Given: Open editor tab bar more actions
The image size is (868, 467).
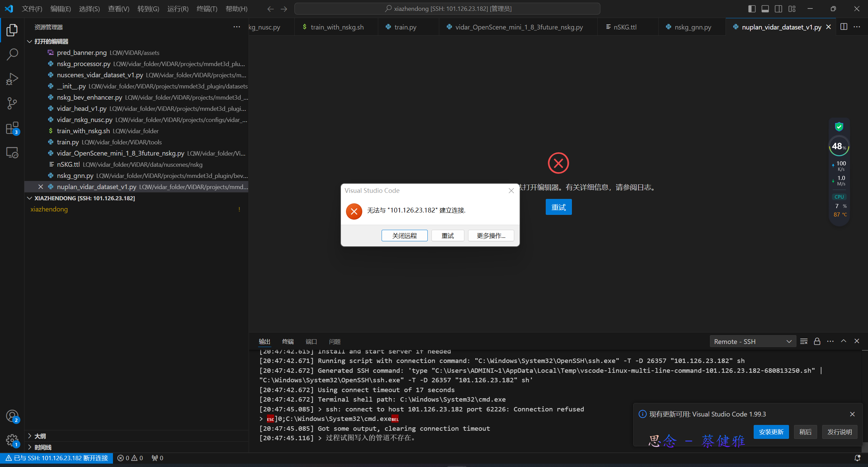Looking at the screenshot, I should point(857,27).
